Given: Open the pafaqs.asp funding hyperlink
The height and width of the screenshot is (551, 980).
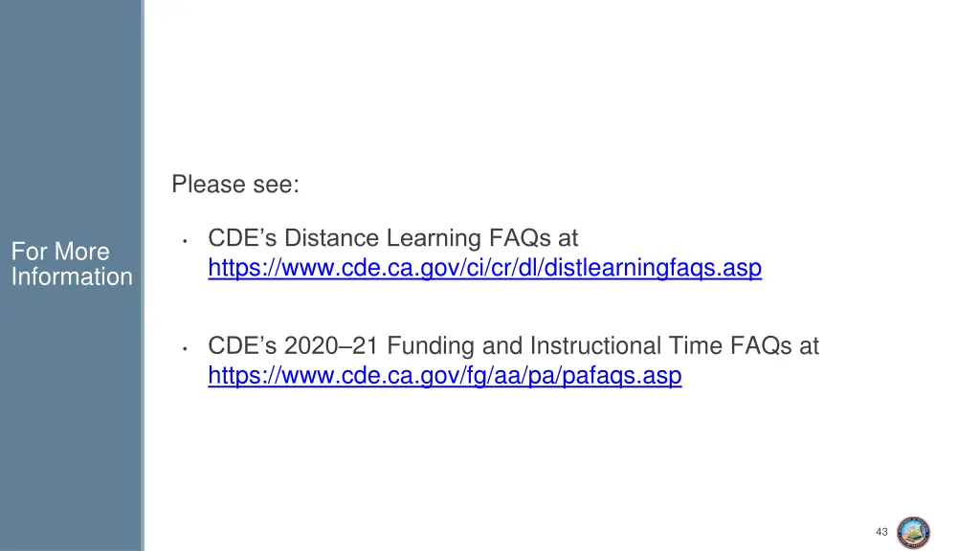Looking at the screenshot, I should (x=444, y=375).
